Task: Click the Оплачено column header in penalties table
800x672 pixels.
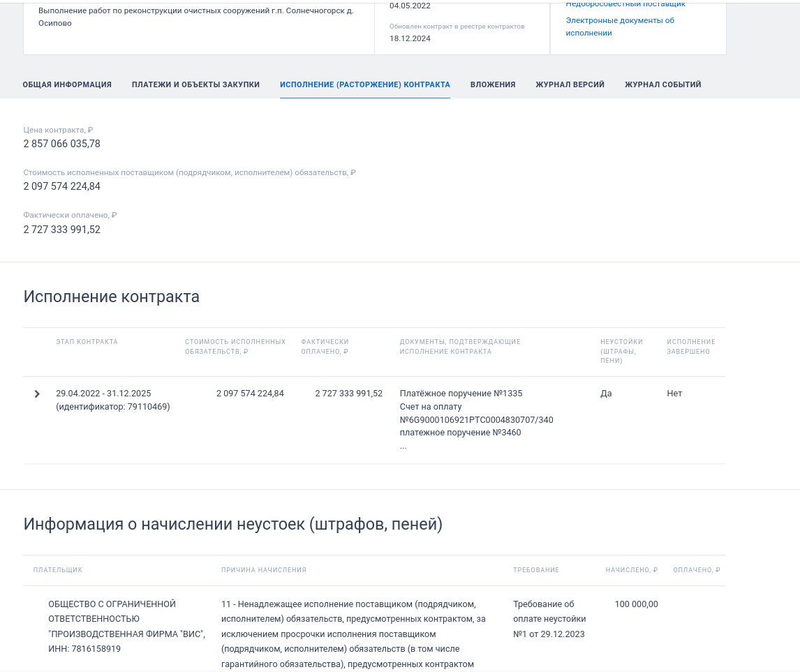Action: pos(697,569)
